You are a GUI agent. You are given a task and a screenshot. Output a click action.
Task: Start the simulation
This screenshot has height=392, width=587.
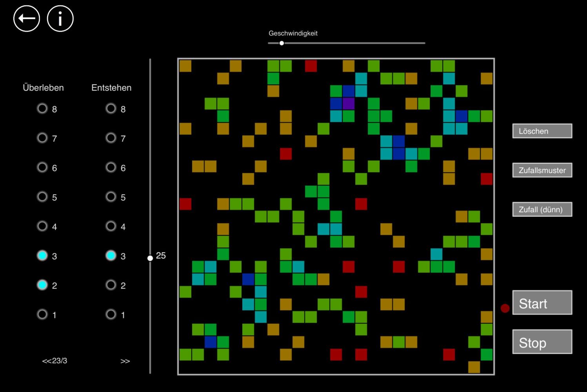(542, 303)
